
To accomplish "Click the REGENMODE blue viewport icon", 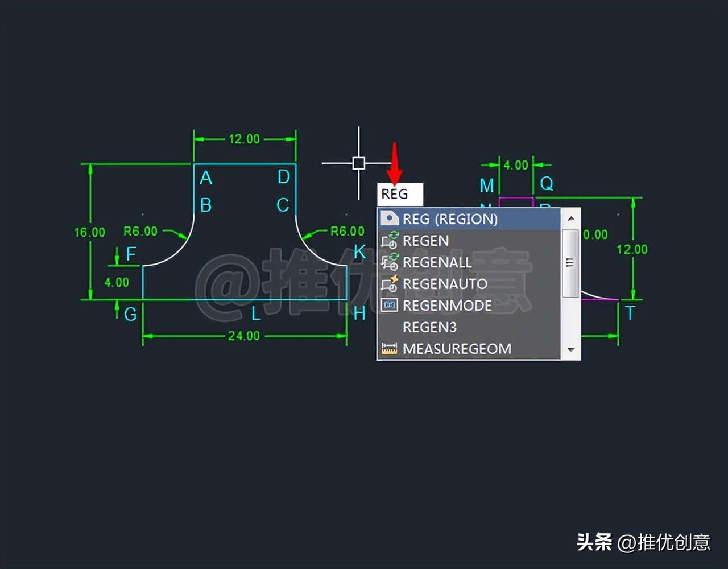I will click(388, 306).
